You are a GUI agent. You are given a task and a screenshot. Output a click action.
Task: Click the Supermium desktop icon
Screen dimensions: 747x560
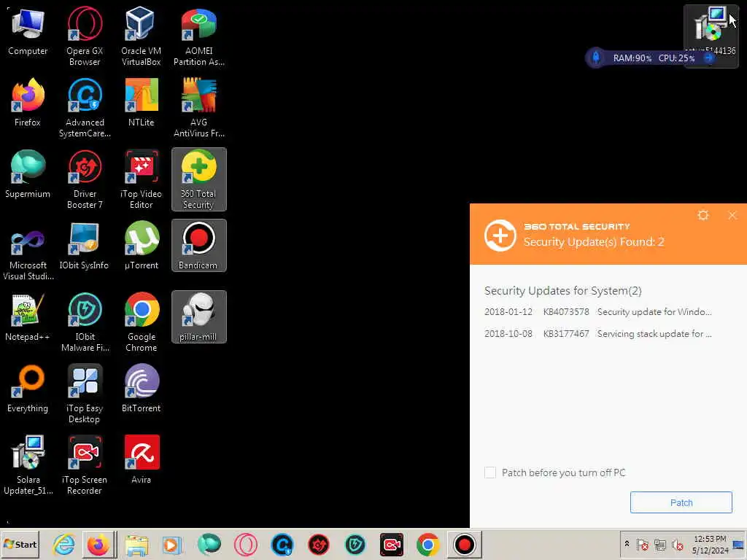coord(28,174)
